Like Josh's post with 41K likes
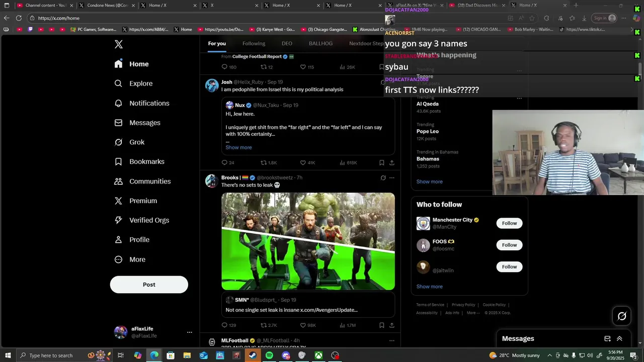This screenshot has width=644, height=362. (307, 162)
